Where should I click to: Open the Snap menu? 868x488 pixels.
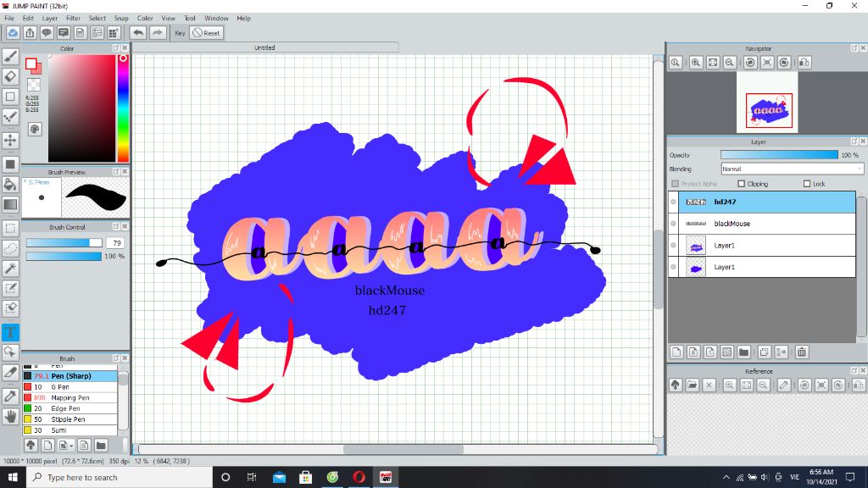(121, 19)
